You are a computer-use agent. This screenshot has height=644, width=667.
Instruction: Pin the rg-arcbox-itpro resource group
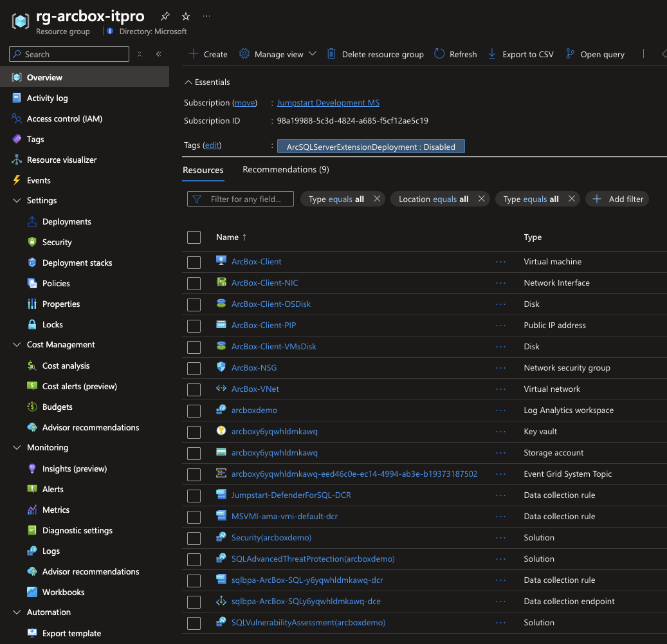click(165, 16)
